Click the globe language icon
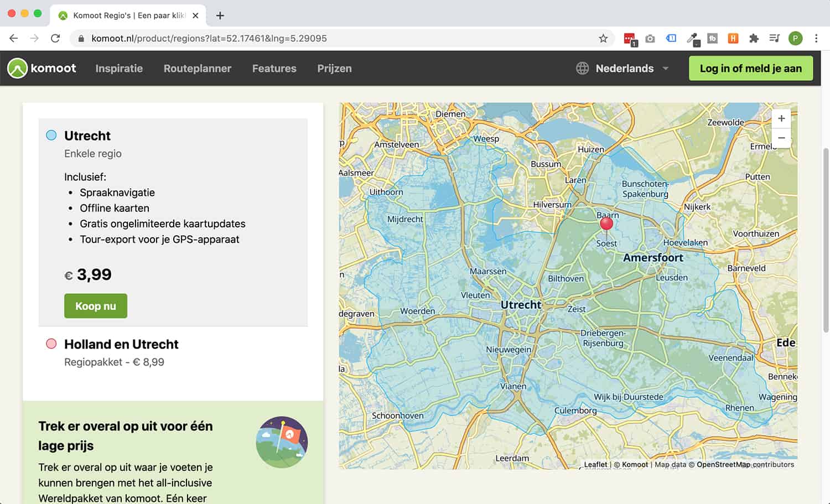Image resolution: width=830 pixels, height=504 pixels. 582,68
